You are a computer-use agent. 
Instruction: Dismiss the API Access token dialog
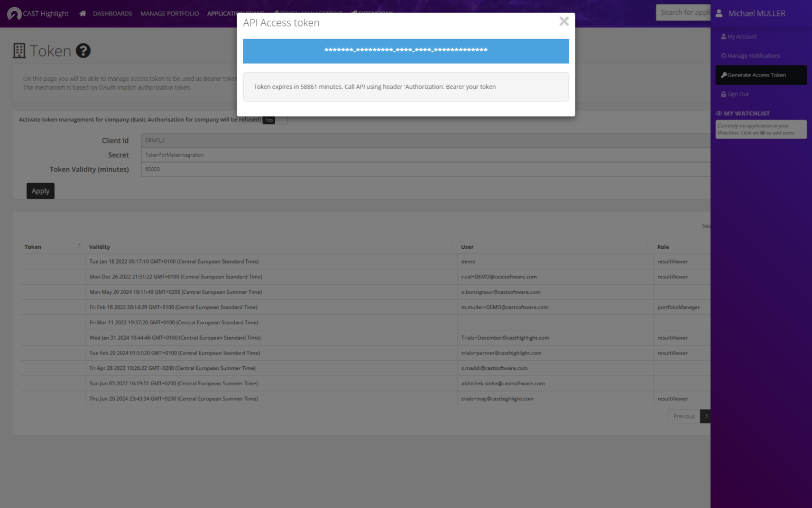click(564, 22)
